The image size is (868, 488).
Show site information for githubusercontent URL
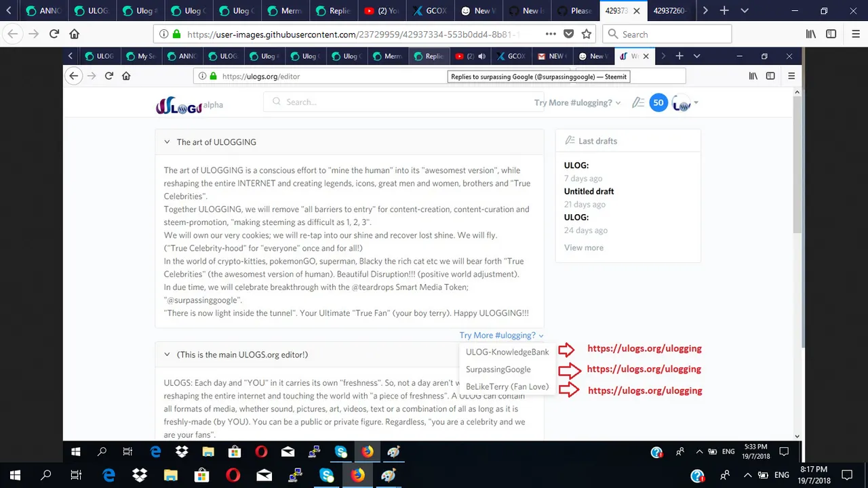click(163, 34)
